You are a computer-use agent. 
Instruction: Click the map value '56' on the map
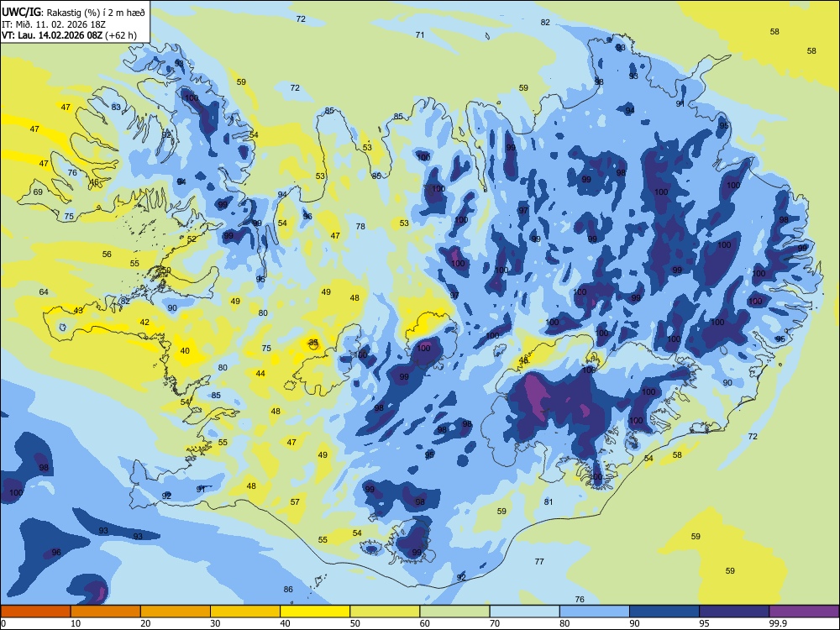pyautogui.click(x=108, y=254)
